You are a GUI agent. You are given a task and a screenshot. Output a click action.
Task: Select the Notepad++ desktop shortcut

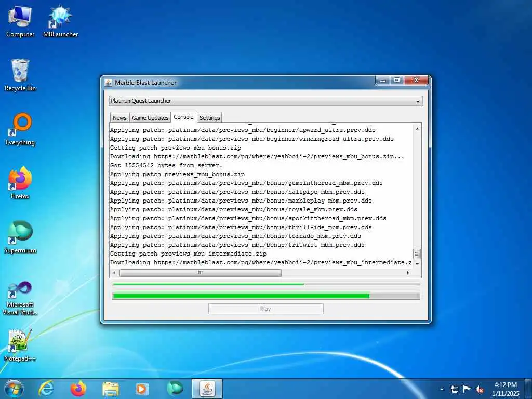[20, 345]
